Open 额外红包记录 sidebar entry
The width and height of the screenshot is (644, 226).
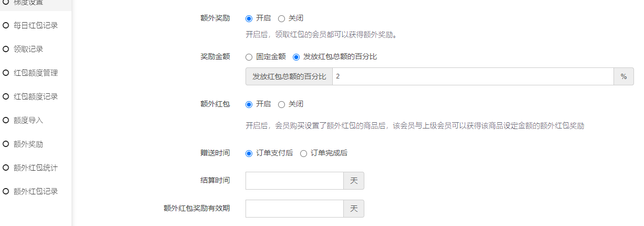tap(35, 191)
